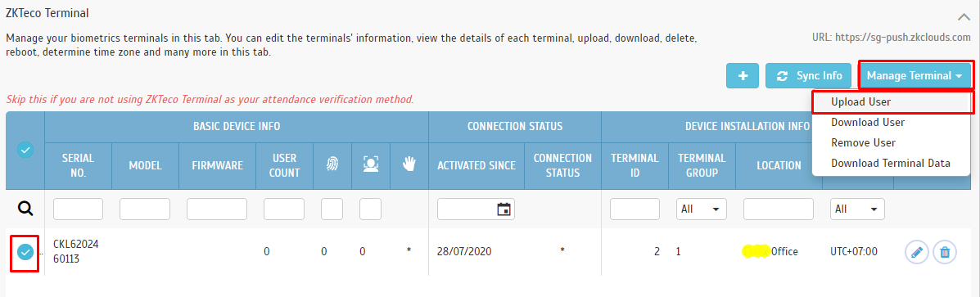Click the palm column header icon
980x297 pixels.
pyautogui.click(x=409, y=164)
